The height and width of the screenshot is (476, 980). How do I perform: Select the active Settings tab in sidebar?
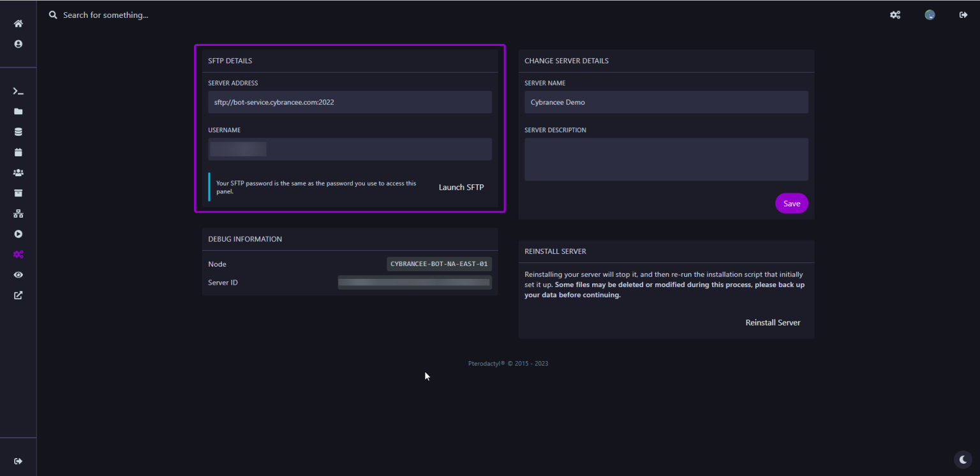point(18,254)
